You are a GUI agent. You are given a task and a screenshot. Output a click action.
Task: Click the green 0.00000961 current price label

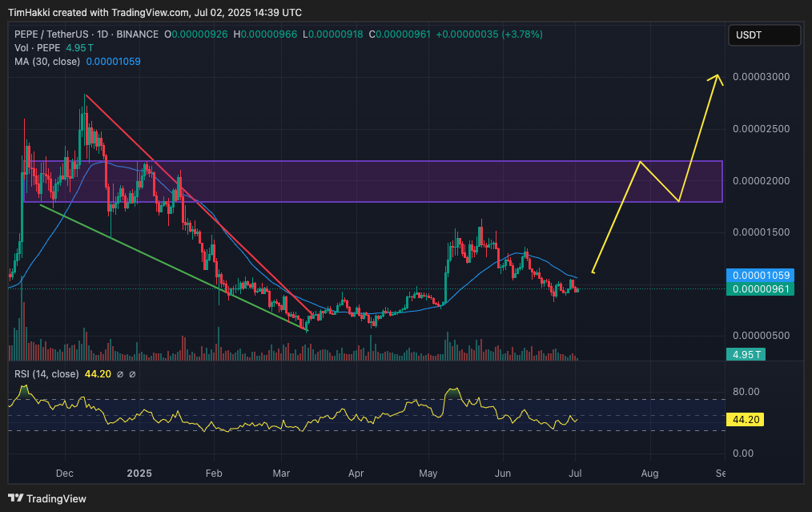tap(763, 289)
